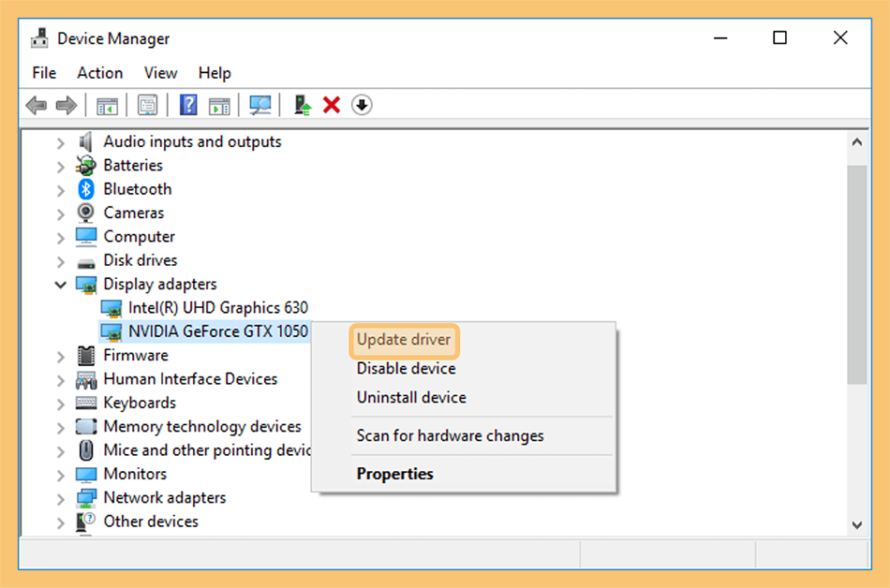Scan for hardware changes toolbar icon
The width and height of the screenshot is (890, 588).
260,106
